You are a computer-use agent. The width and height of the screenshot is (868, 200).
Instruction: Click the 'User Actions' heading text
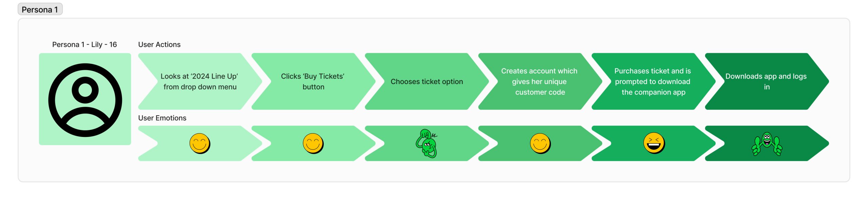(x=159, y=44)
